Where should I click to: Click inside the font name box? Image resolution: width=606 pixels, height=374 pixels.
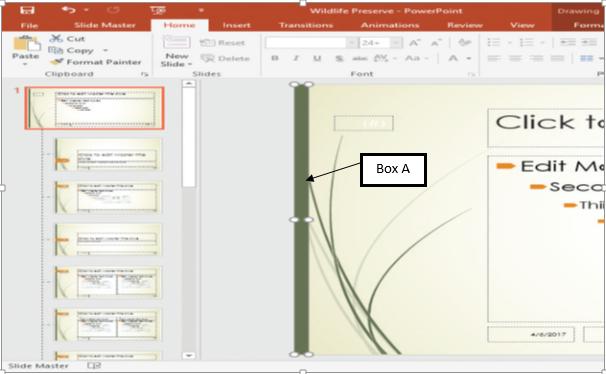tap(306, 42)
